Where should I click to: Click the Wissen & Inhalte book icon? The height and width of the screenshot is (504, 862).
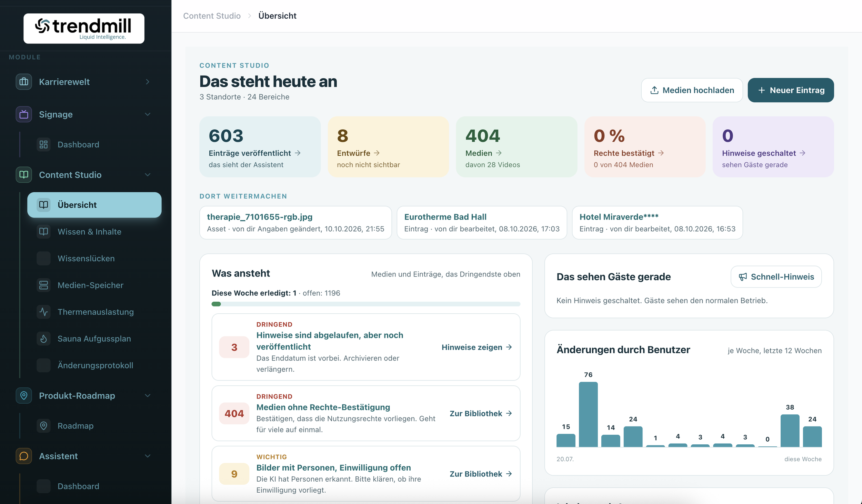(x=43, y=231)
